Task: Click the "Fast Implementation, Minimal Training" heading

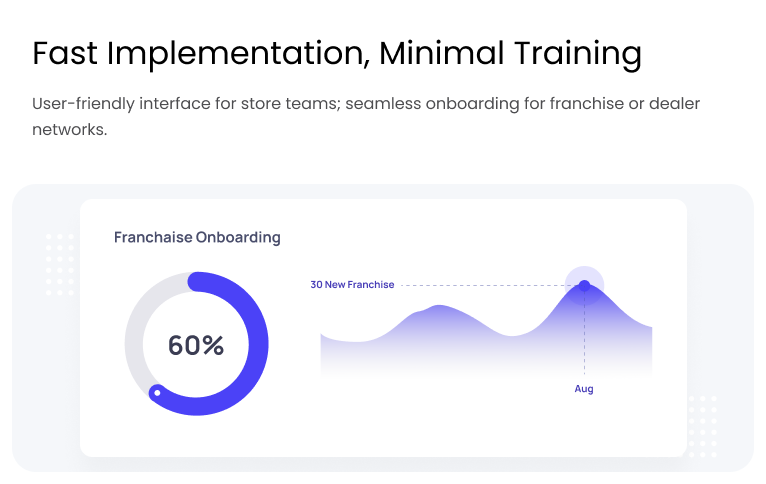Action: point(336,53)
